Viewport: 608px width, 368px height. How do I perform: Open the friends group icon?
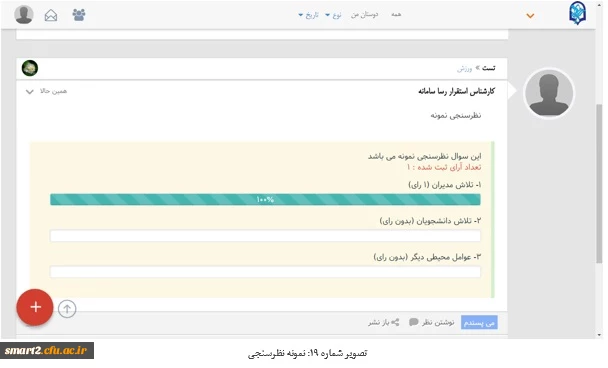(x=79, y=15)
